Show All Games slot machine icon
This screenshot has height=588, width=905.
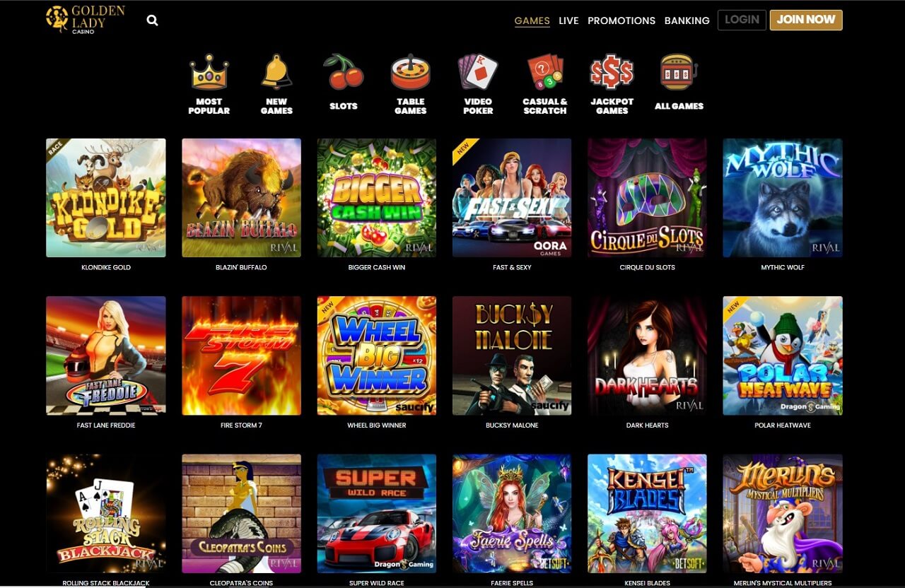[679, 72]
